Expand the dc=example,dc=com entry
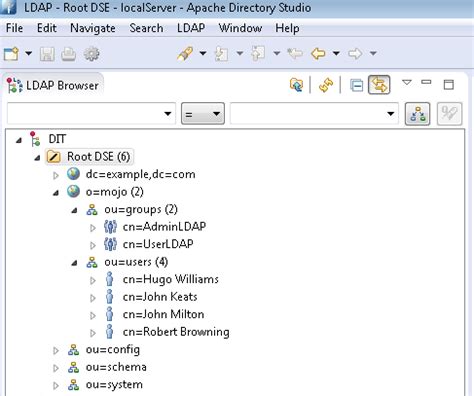 click(x=56, y=175)
